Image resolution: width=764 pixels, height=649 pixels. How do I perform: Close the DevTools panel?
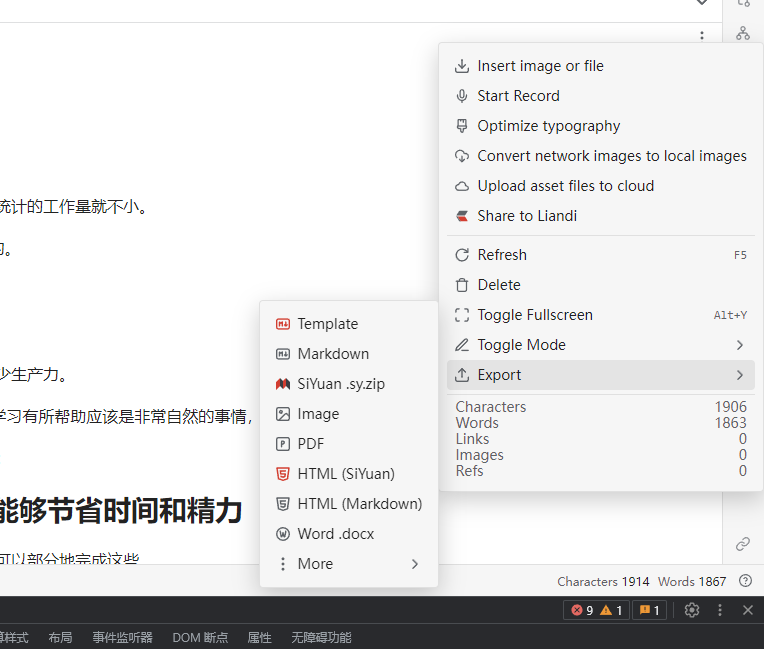[x=748, y=610]
